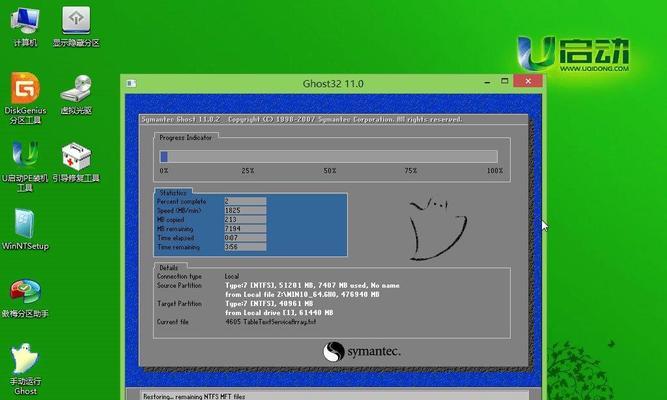Launch 手动运行 Ghost icon
Viewport: 667px width, 400px height.
point(25,369)
